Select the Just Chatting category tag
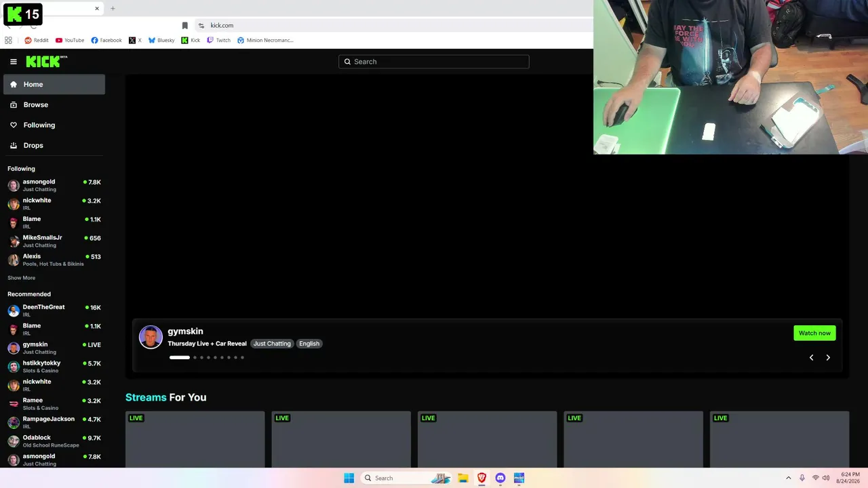This screenshot has height=488, width=868. [272, 344]
